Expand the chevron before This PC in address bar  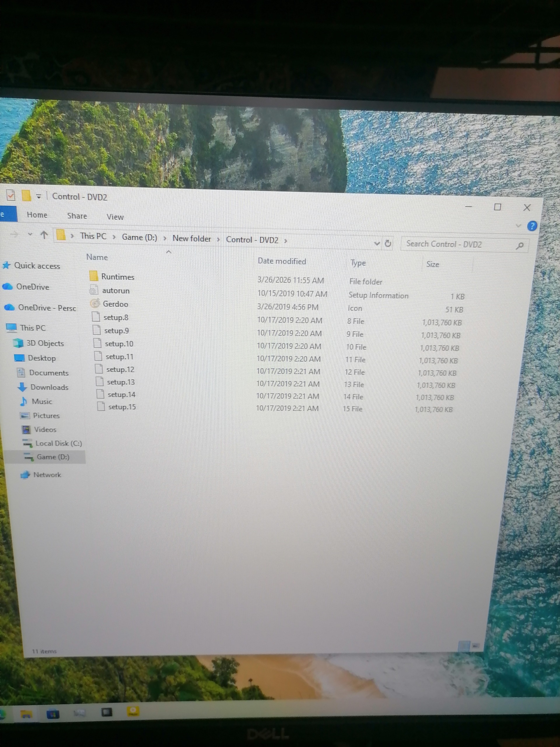pos(72,236)
